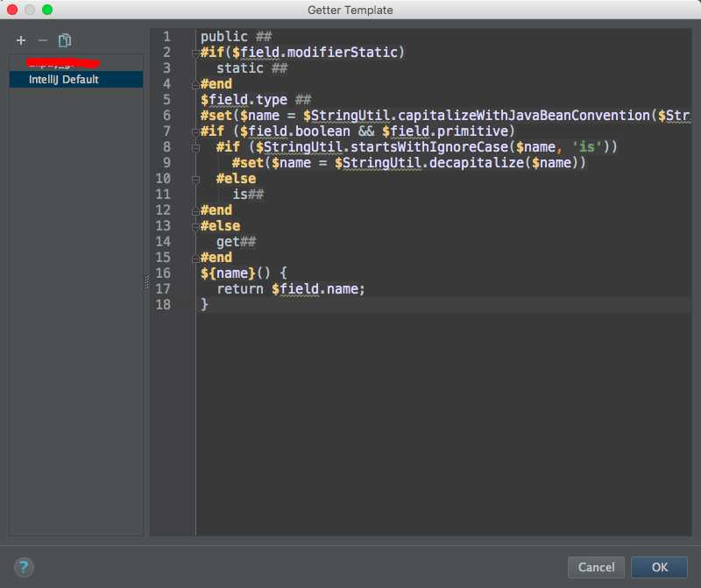Click the '#set' directive on line 9
This screenshot has width=701, height=588.
pos(248,162)
